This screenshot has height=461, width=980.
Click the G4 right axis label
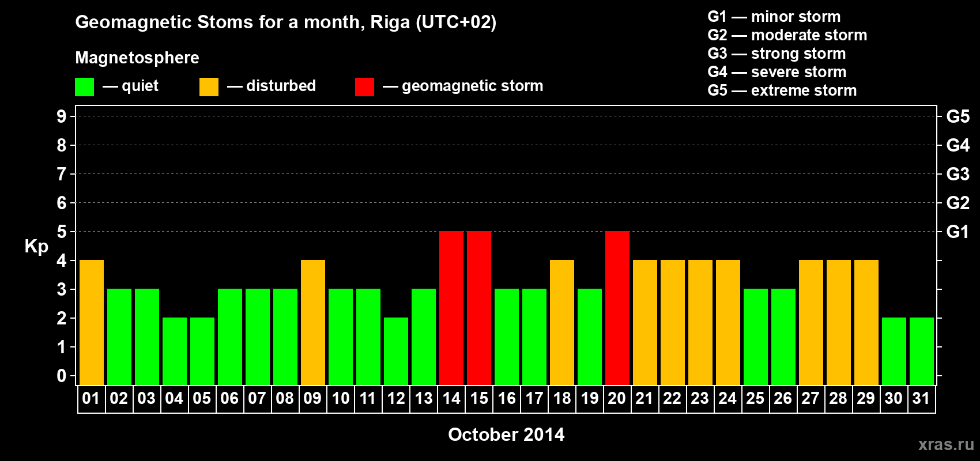point(958,145)
